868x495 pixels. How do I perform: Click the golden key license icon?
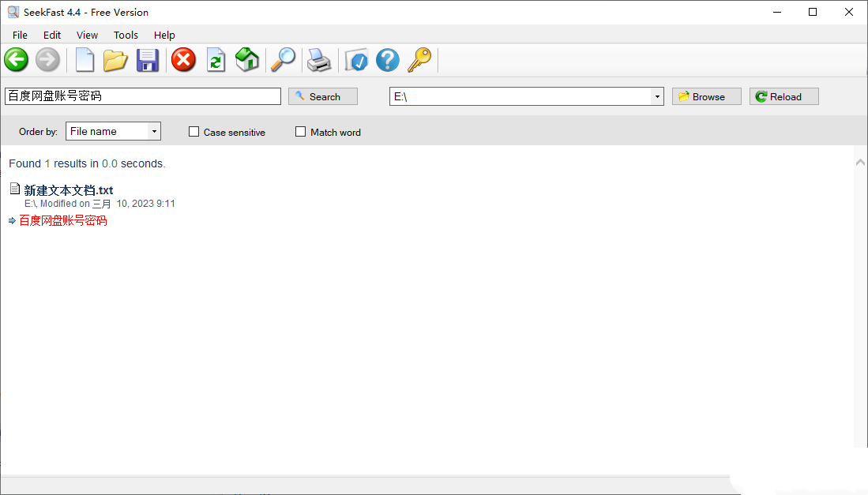point(419,60)
